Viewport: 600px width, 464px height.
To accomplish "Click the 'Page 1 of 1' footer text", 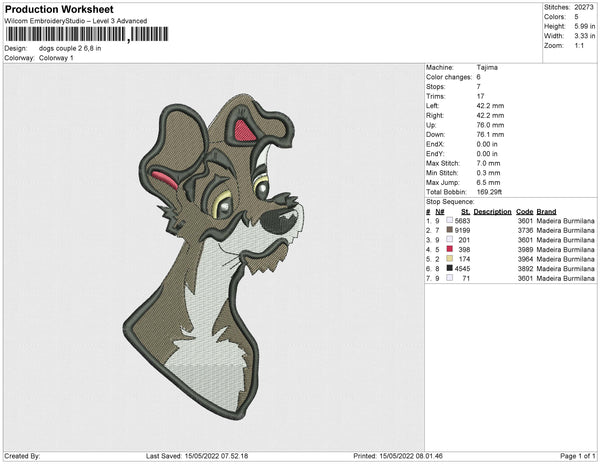I will click(577, 456).
